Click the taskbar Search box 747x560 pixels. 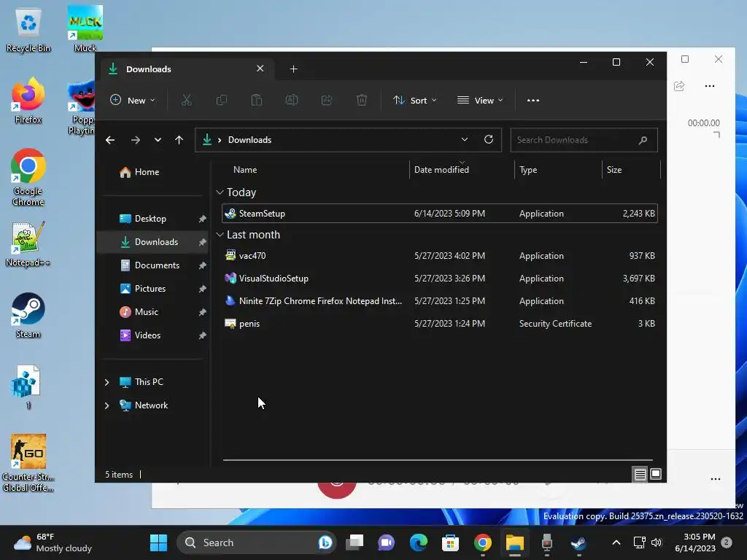point(256,542)
